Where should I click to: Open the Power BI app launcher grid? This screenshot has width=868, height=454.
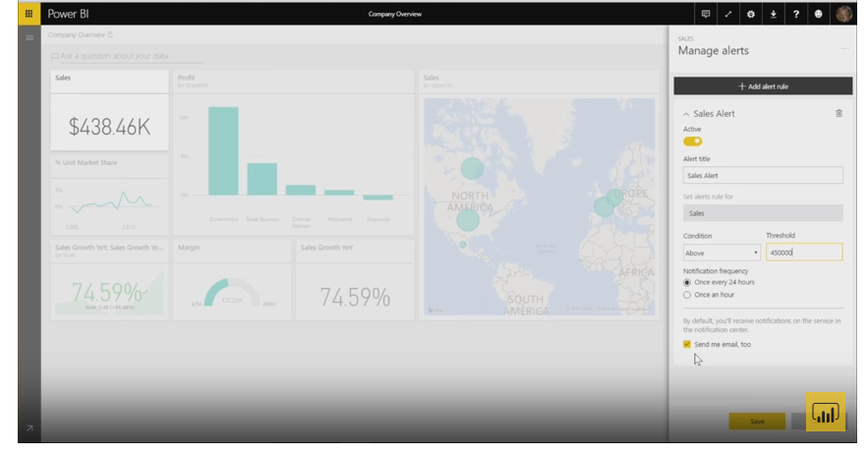coord(29,14)
